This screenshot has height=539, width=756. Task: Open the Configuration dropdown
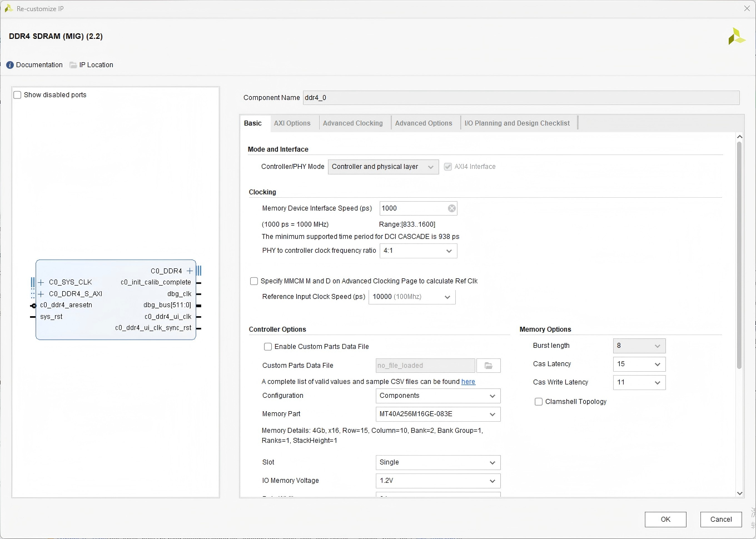[x=438, y=396]
